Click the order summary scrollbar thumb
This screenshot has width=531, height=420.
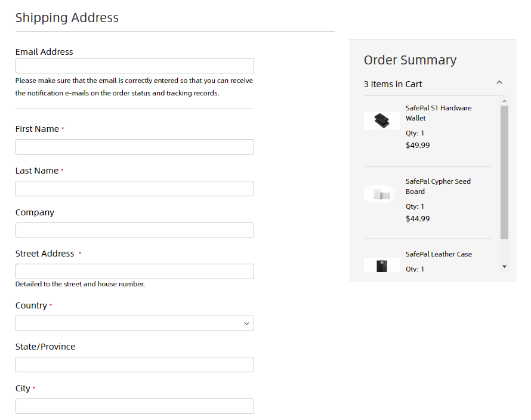click(x=504, y=172)
